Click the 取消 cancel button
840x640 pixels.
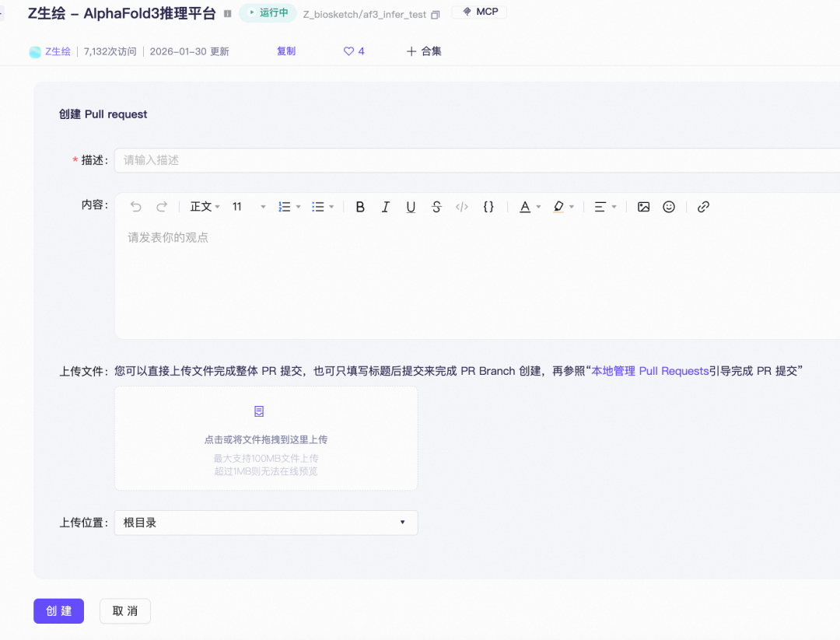[124, 611]
